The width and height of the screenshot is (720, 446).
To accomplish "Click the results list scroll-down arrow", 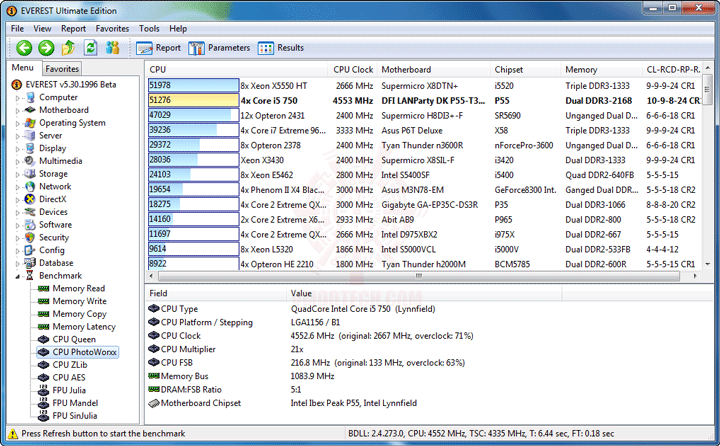I will click(x=708, y=265).
